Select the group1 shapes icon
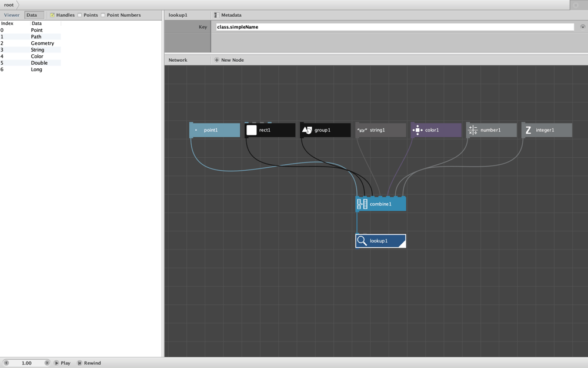This screenshot has width=588, height=368. 307,130
